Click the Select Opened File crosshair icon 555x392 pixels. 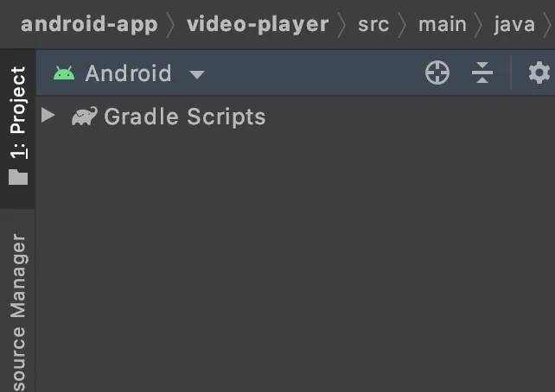pyautogui.click(x=437, y=73)
